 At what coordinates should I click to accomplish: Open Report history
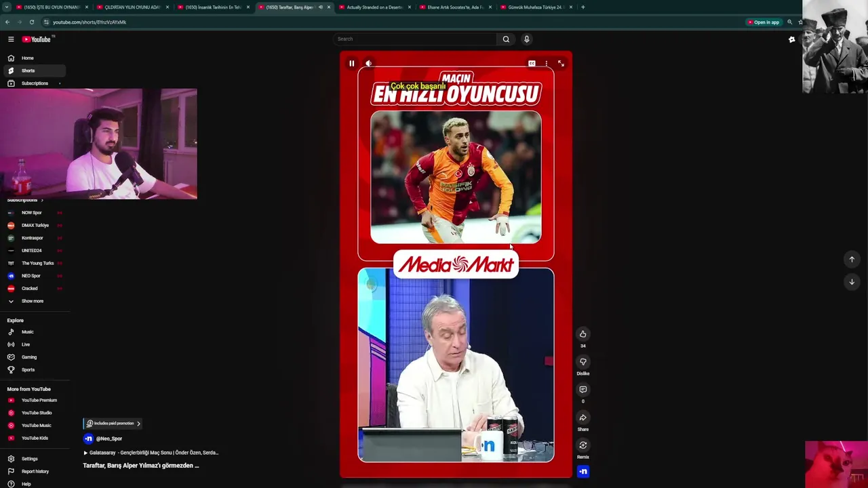33,472
